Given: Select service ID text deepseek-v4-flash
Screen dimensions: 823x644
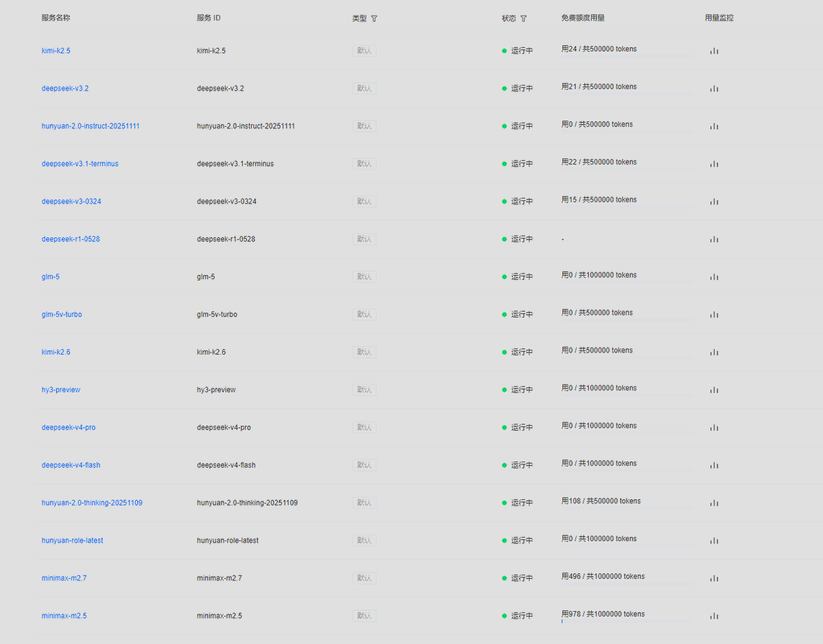Looking at the screenshot, I should tap(226, 466).
